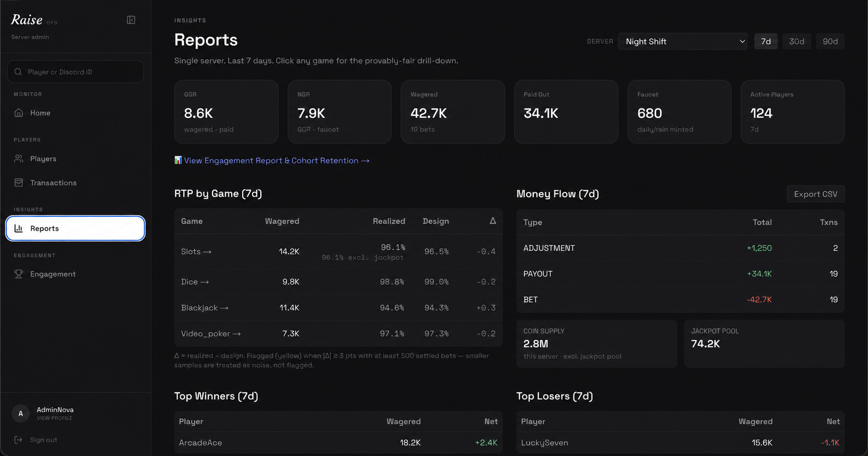Screen dimensions: 868x456
Task: Click the delta column header symbol
Action: pyautogui.click(x=493, y=221)
